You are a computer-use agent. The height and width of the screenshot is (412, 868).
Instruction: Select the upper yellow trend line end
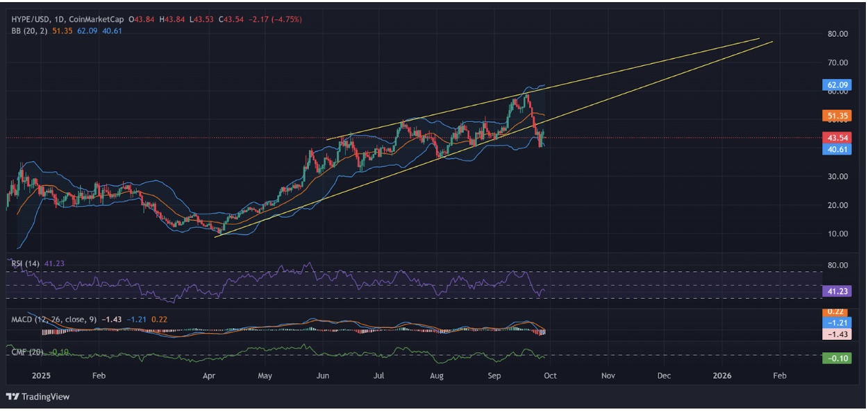click(758, 38)
